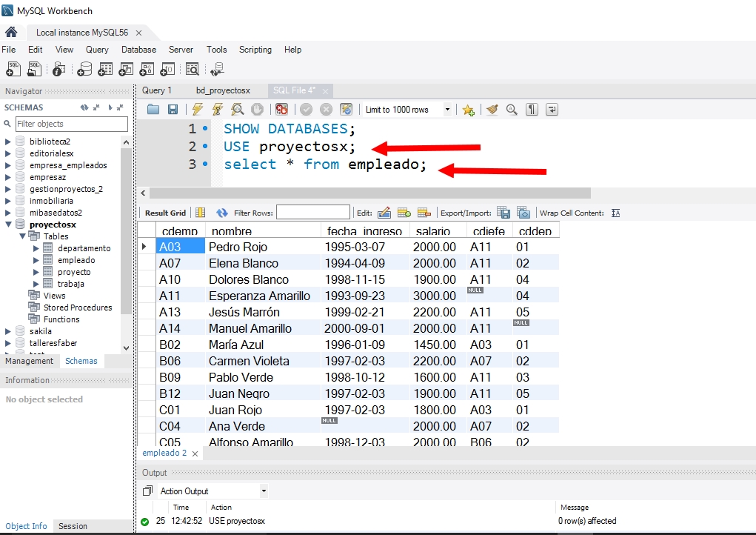The height and width of the screenshot is (535, 756).
Task: Expand the empleado table node
Action: point(36,260)
